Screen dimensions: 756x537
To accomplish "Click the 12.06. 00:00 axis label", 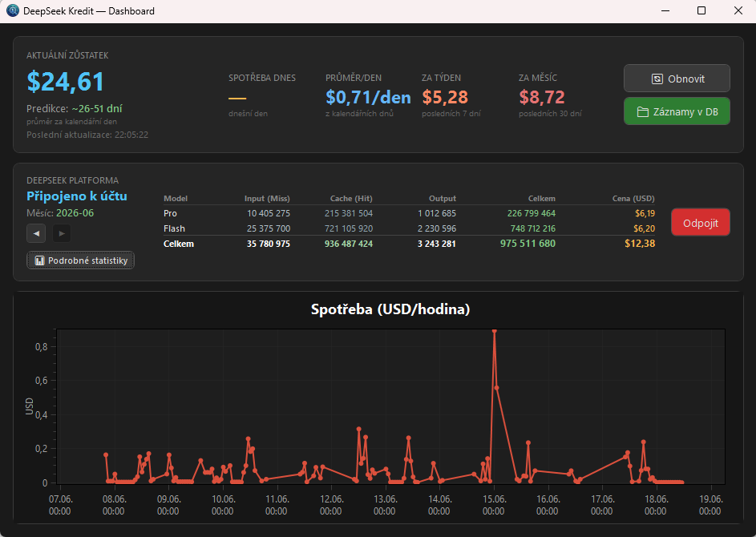I will pyautogui.click(x=331, y=505).
